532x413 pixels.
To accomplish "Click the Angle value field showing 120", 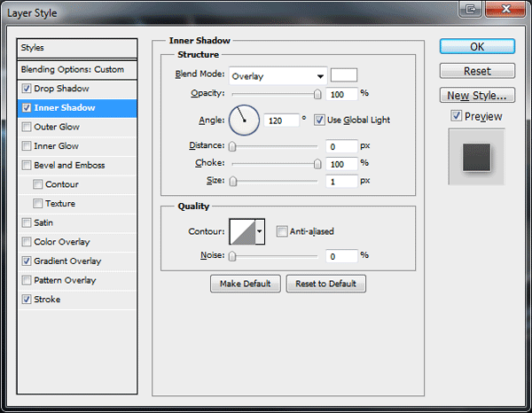I will [x=282, y=121].
